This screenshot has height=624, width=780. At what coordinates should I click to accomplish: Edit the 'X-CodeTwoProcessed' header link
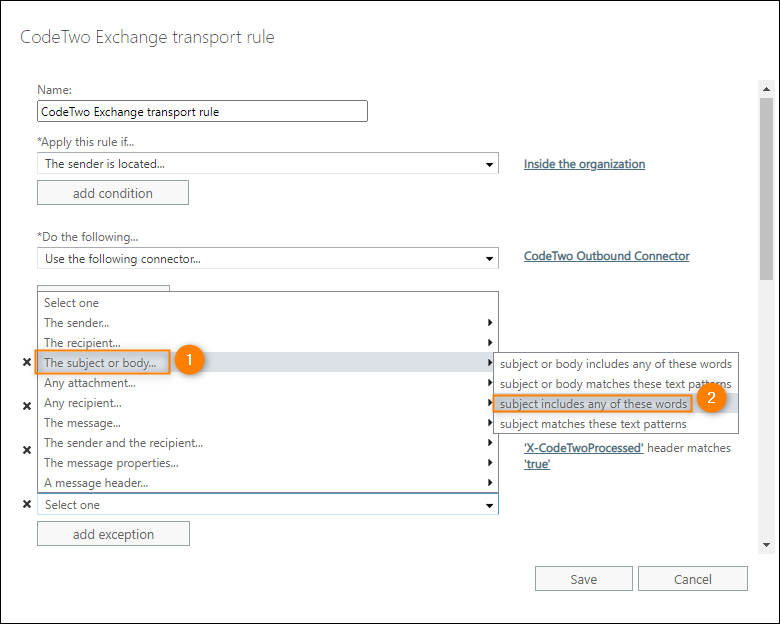[x=584, y=448]
